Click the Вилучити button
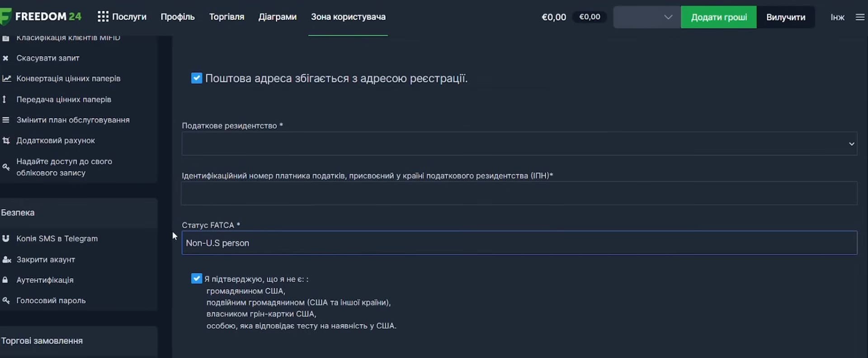The height and width of the screenshot is (358, 868). [786, 17]
